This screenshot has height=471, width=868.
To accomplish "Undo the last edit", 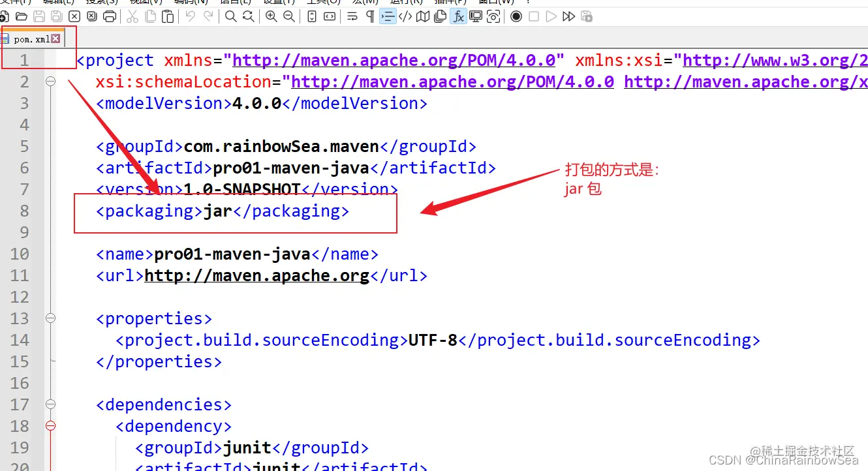I will tap(191, 16).
